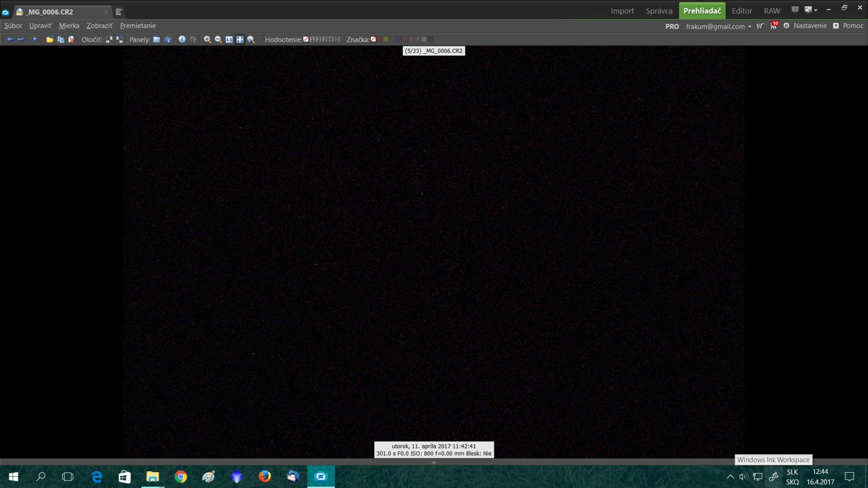Screen dimensions: 868x488
Task: Set zoom to 1:1 icon
Action: pyautogui.click(x=229, y=39)
